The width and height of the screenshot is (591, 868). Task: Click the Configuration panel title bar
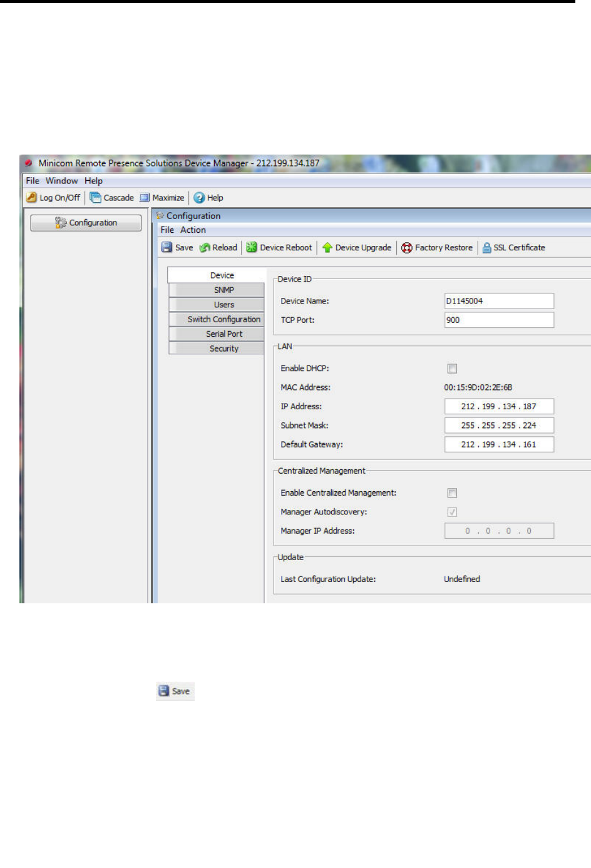tap(373, 215)
